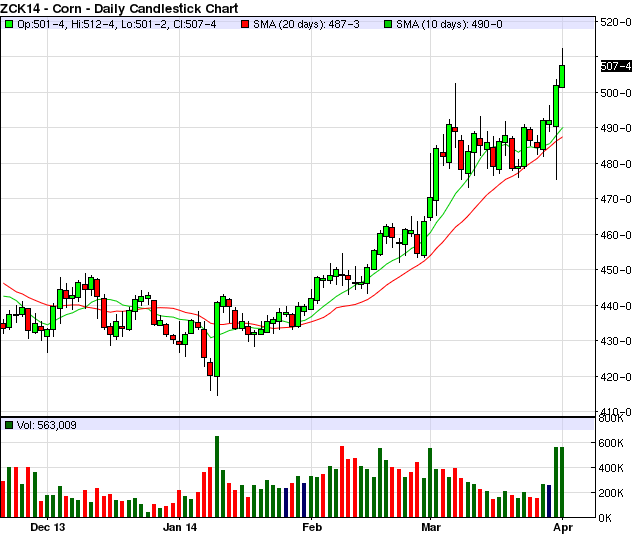Select the 'Op:501-4, Hi:512-4, Lo:501-2, Cl:507-4' text

117,24
